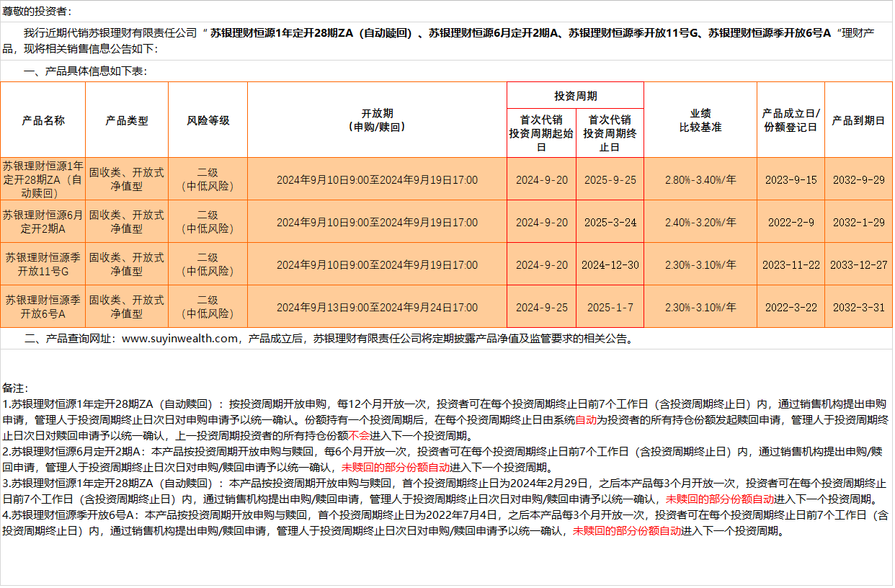Viewport: 895px width, 588px height.
Task: Click the 尊敬的投资者 greeting line
Action: click(x=37, y=12)
